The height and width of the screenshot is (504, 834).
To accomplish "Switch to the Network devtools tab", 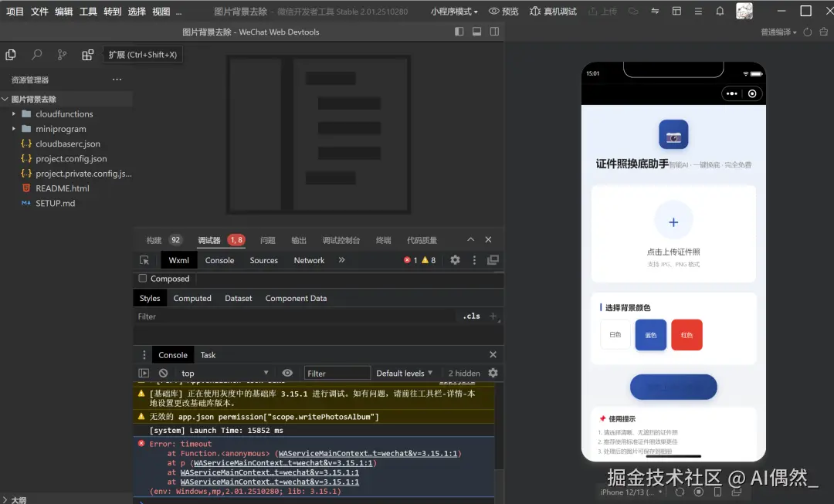I will (309, 260).
